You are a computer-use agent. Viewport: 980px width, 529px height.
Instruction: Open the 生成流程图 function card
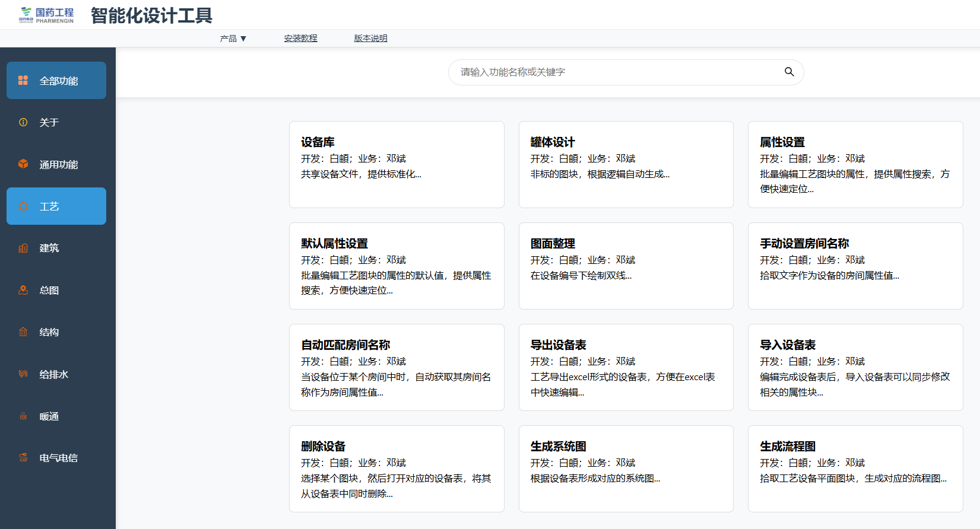[855, 469]
